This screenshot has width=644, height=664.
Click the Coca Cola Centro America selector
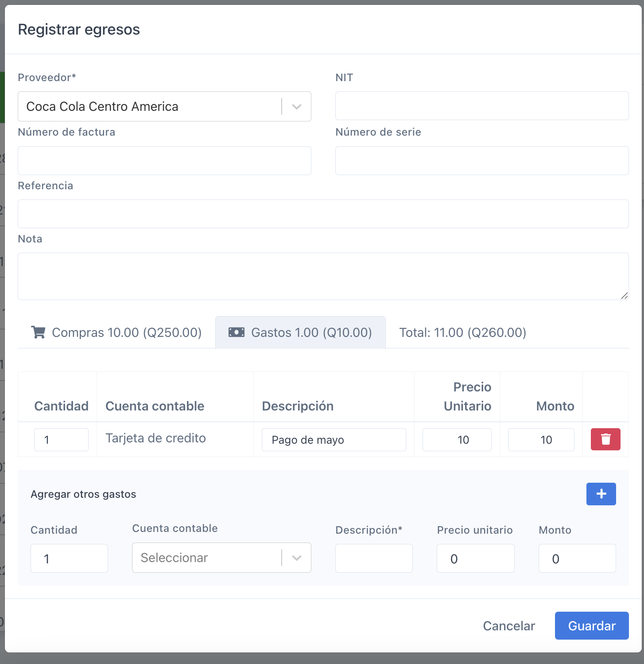pyautogui.click(x=164, y=106)
